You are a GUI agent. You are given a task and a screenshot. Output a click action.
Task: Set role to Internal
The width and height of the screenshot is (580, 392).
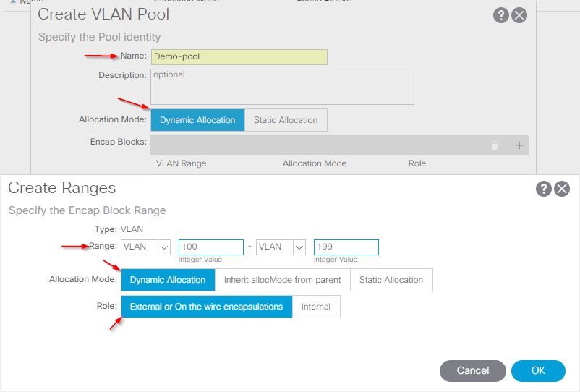click(316, 307)
